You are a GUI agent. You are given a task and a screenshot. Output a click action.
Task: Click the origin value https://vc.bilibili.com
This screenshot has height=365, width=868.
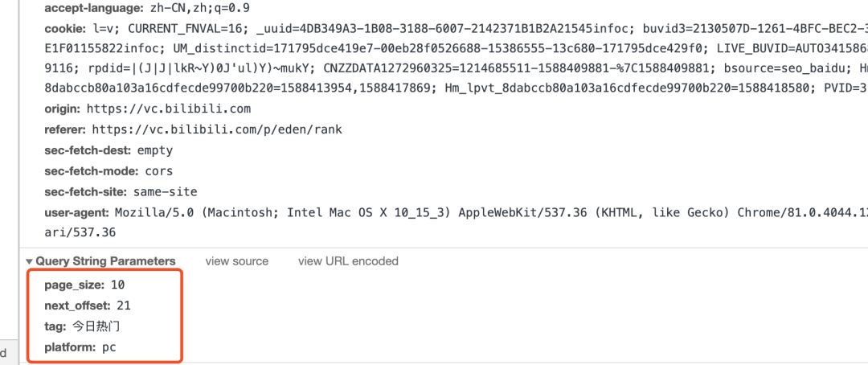point(168,109)
